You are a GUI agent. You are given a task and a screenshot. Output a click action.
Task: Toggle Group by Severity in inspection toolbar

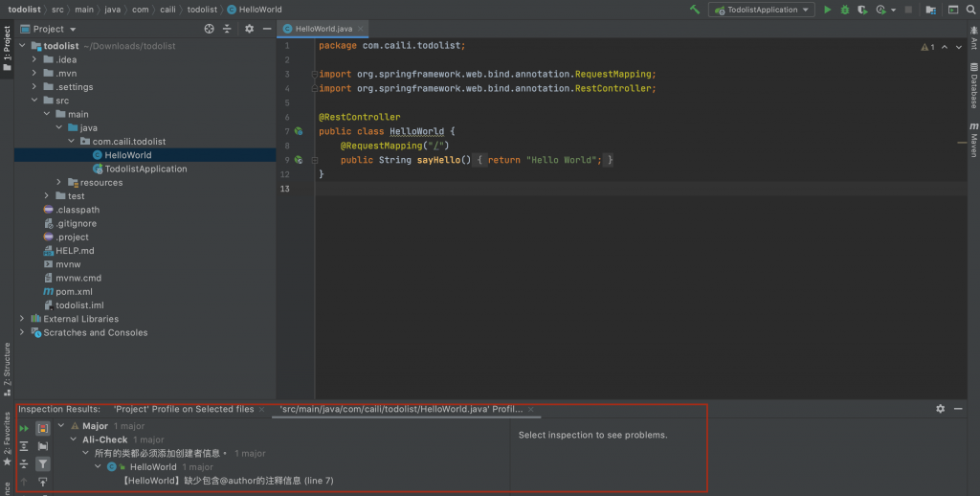pos(42,428)
